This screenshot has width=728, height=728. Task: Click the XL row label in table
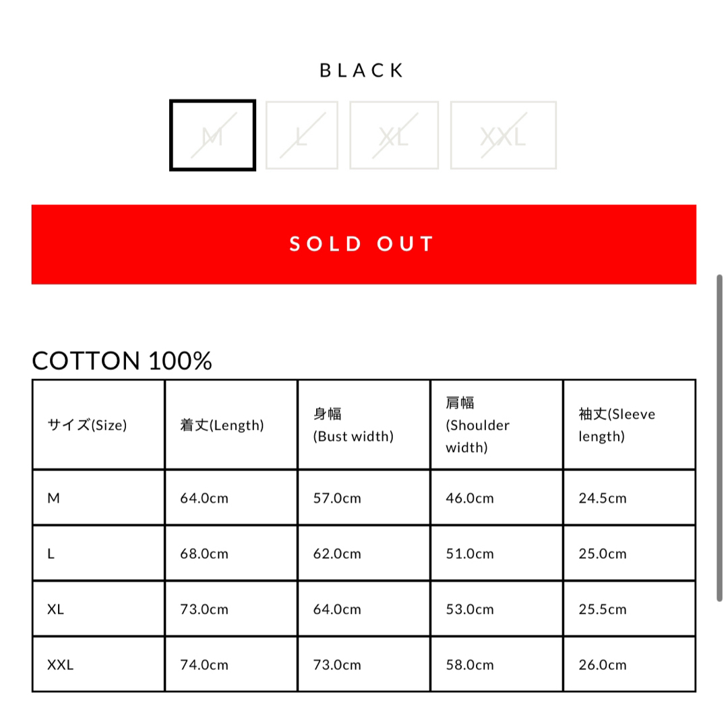coord(98,609)
